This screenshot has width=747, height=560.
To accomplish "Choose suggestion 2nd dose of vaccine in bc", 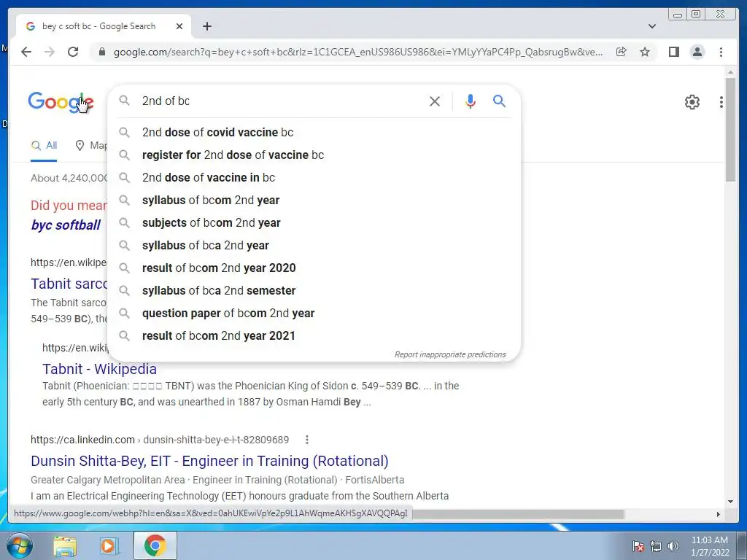I will click(314, 178).
